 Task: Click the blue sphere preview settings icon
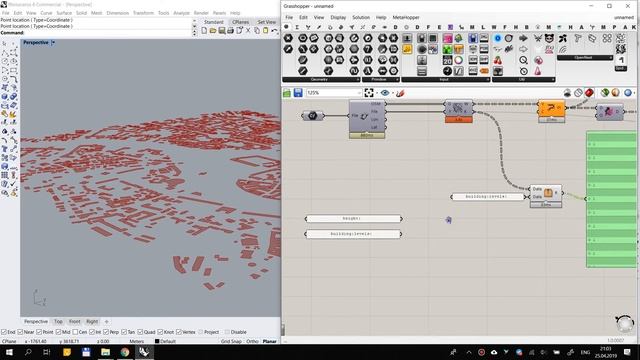628,93
